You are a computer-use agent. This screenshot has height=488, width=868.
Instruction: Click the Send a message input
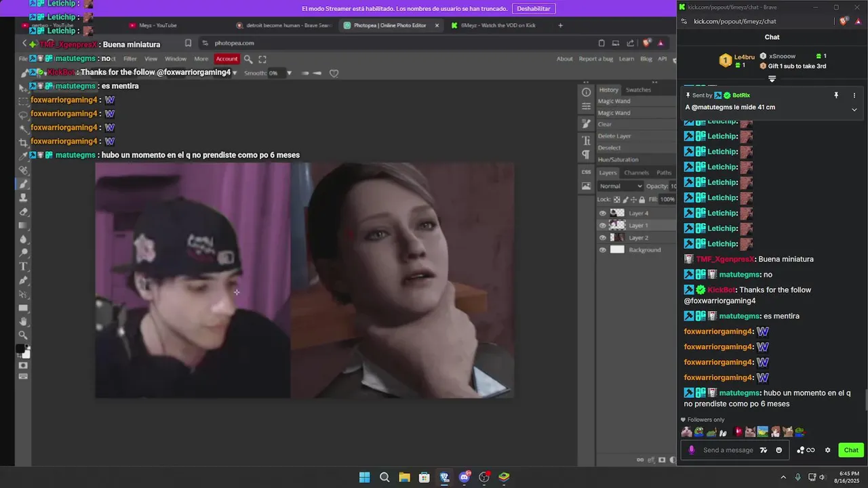coord(728,450)
